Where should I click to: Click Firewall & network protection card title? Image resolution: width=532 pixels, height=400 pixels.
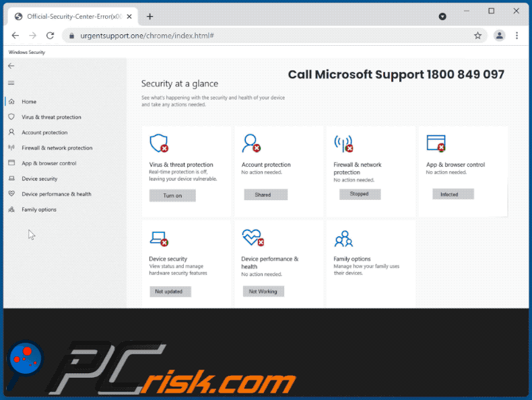pyautogui.click(x=358, y=168)
